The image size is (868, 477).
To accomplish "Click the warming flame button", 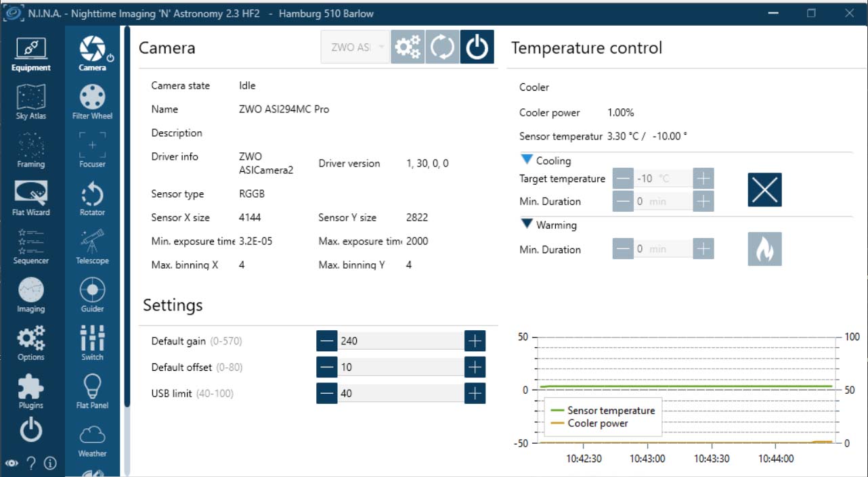I will 764,249.
